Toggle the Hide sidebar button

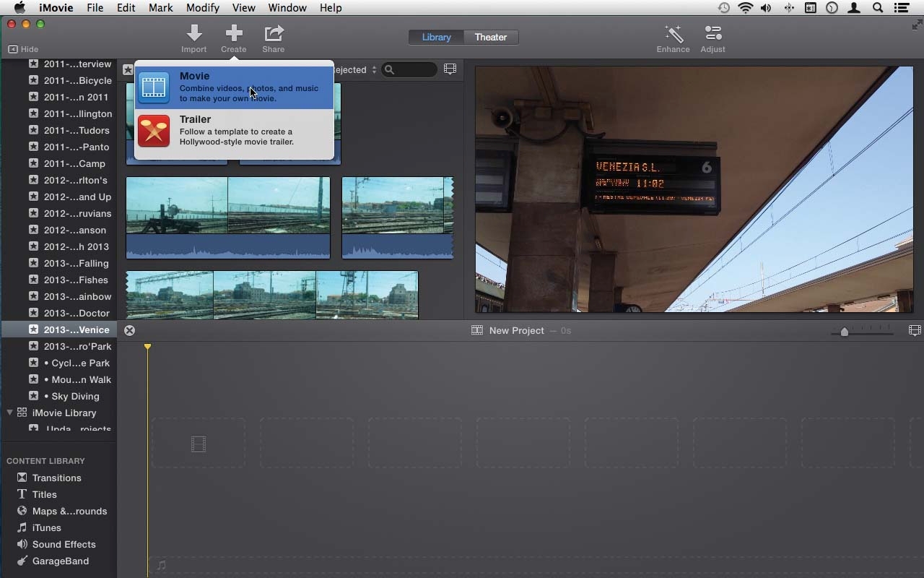click(23, 49)
